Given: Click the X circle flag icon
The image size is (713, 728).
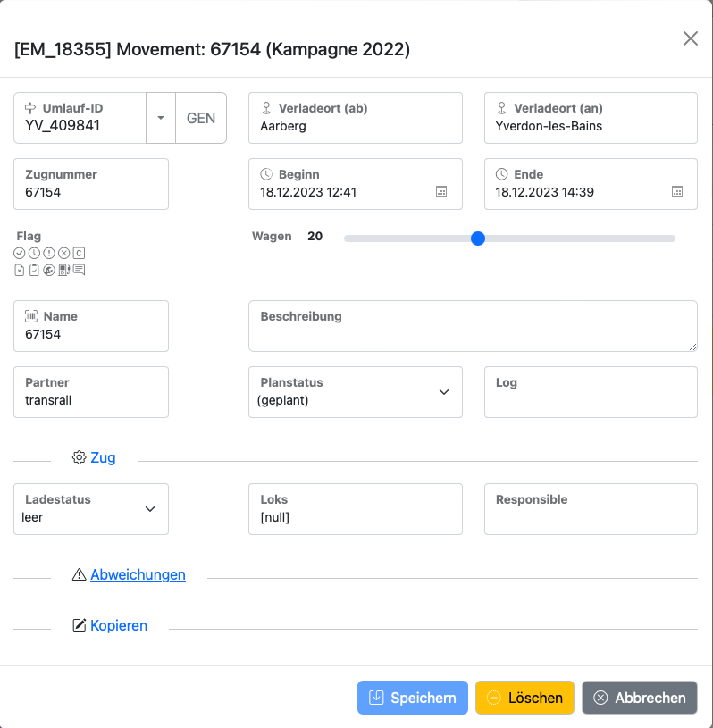Looking at the screenshot, I should point(63,254).
